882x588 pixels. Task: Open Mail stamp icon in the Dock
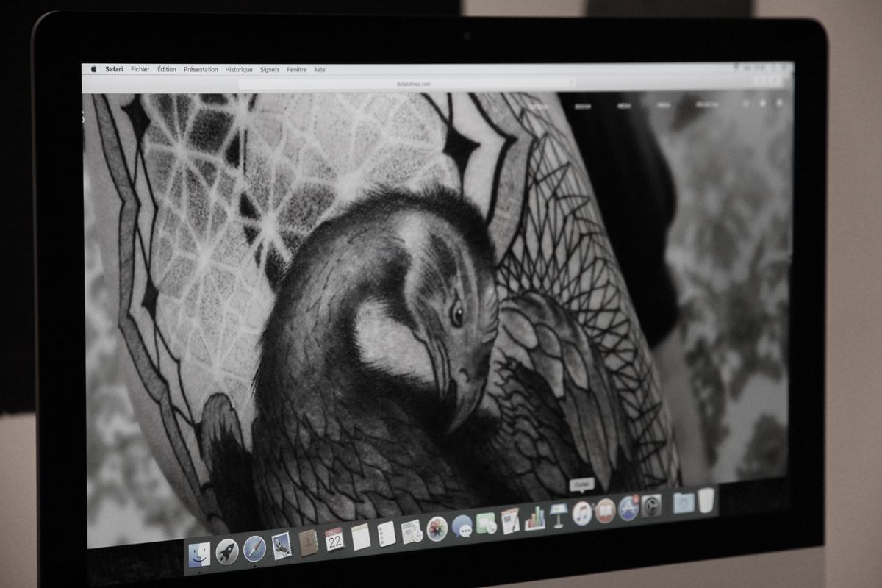pos(282,545)
